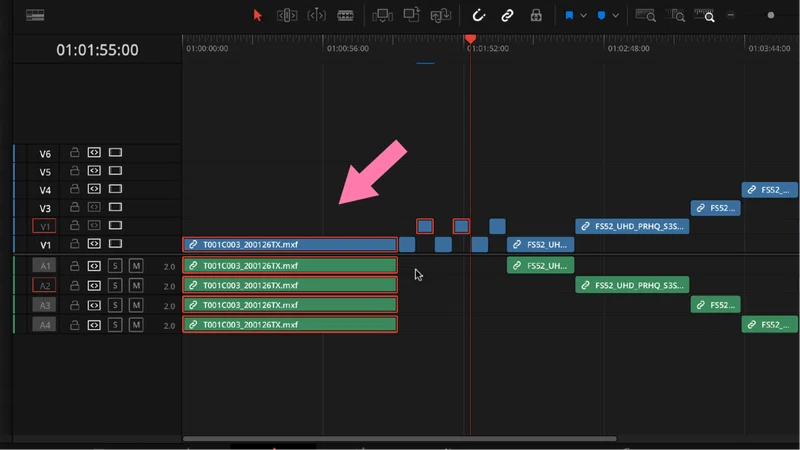Disable the V4 video track
Viewport: 800px width, 450px height.
[115, 189]
